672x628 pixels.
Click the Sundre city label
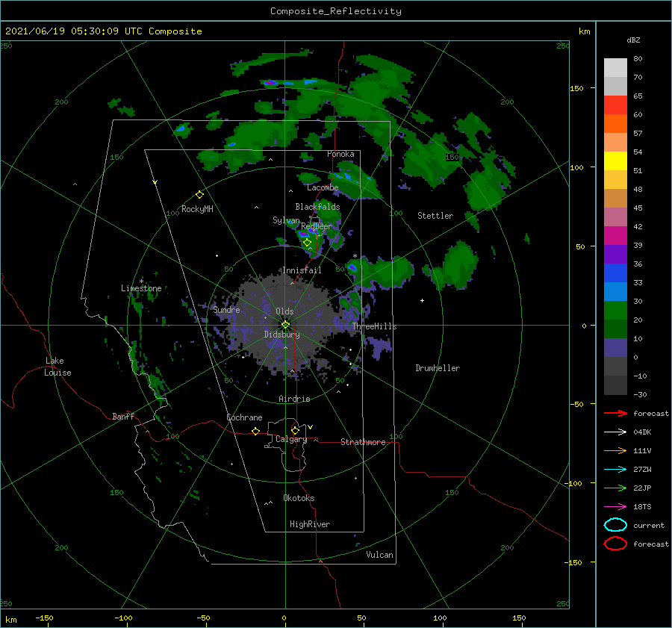tap(227, 309)
